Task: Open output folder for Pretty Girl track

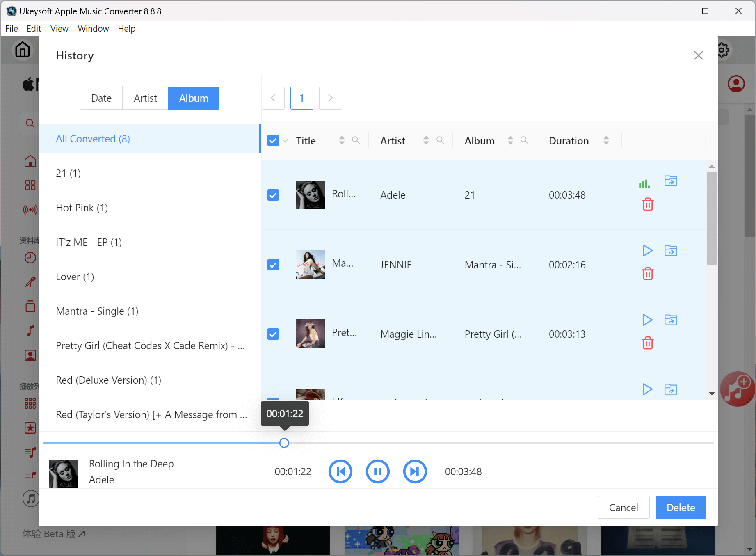Action: [671, 320]
